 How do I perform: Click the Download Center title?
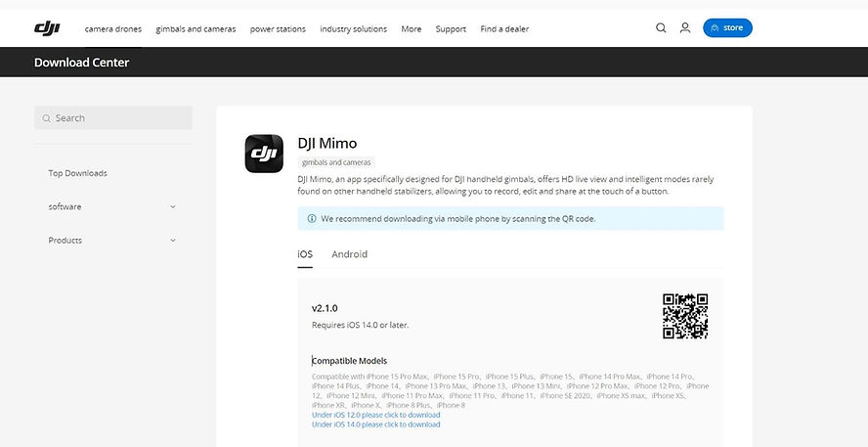(x=81, y=62)
